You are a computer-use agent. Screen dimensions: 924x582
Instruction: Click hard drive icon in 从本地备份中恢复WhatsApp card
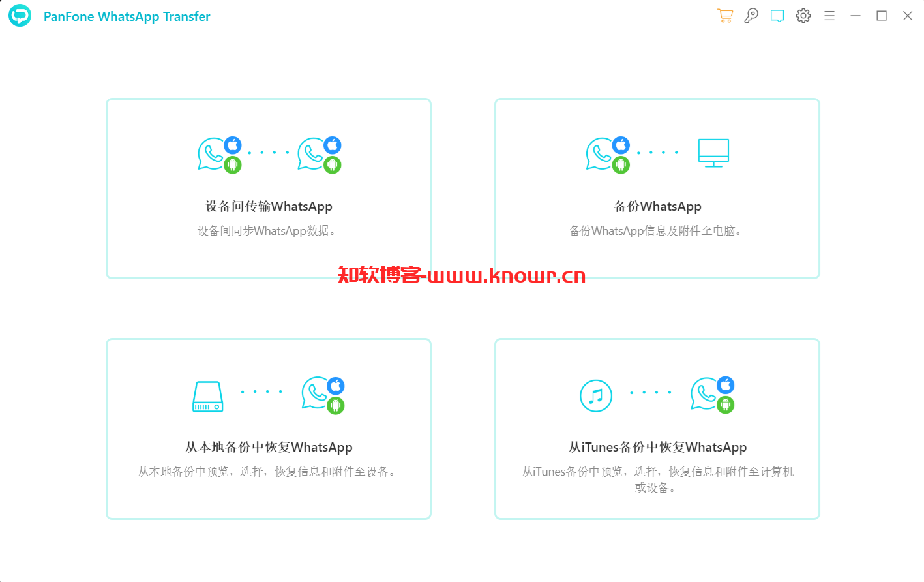click(208, 397)
